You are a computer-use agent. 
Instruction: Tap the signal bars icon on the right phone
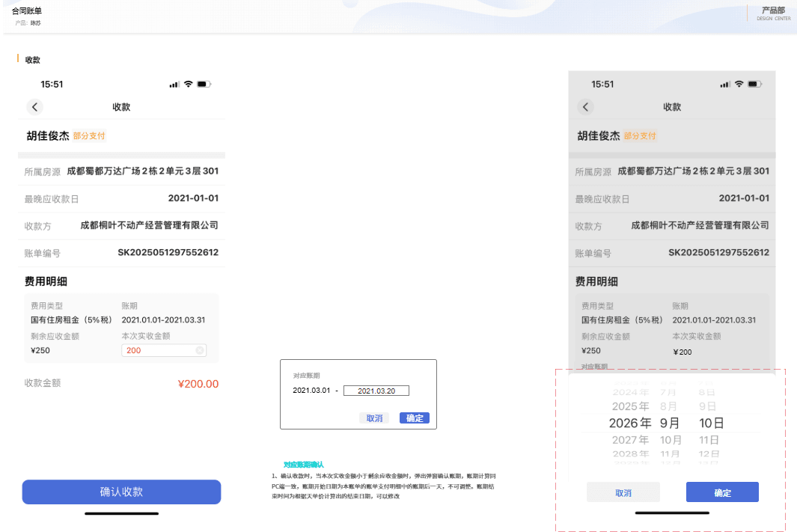[x=725, y=85]
